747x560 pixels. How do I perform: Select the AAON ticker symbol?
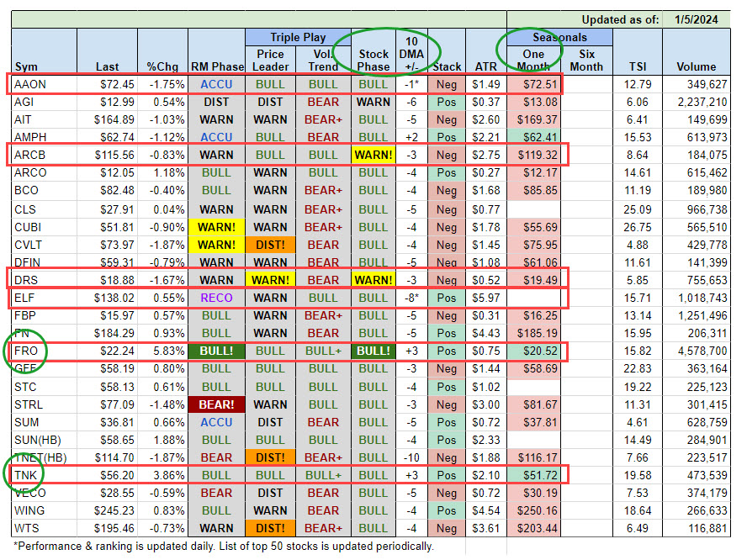pos(29,85)
